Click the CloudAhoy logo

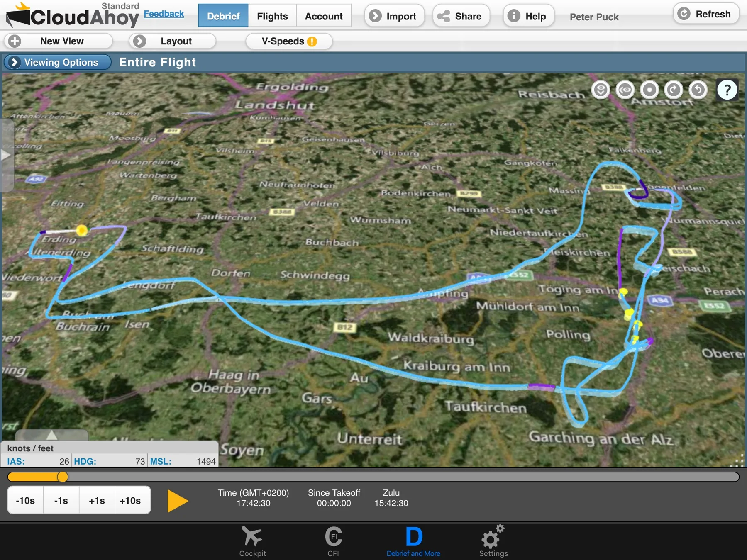(73, 15)
